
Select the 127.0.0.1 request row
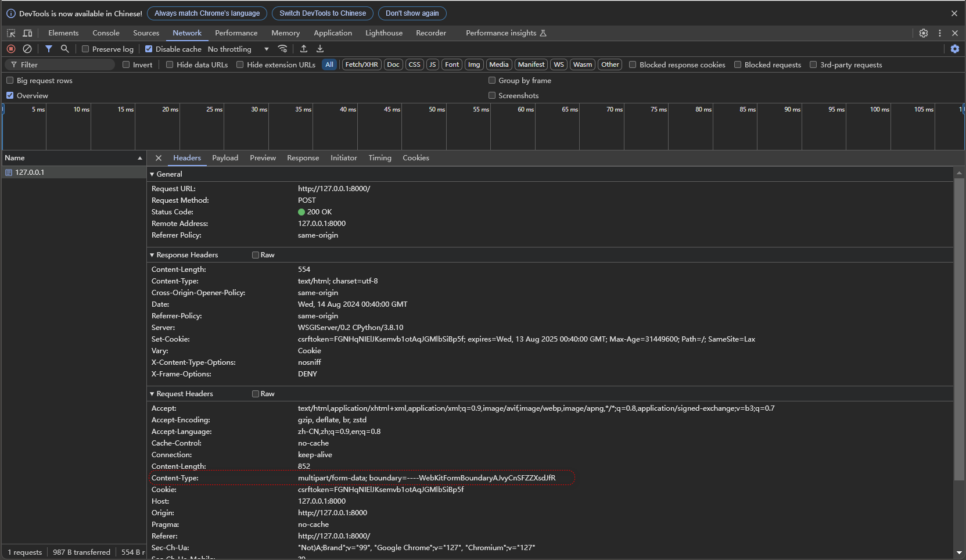74,173
